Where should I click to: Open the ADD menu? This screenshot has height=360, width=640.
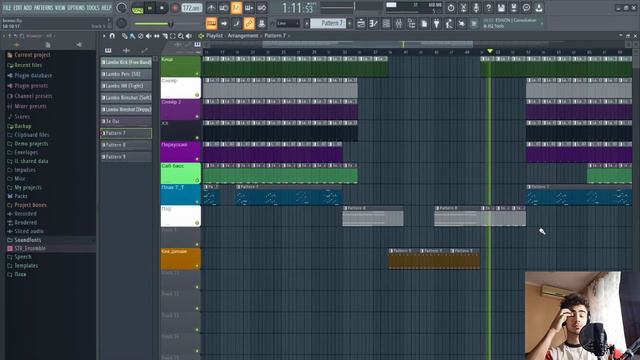[28, 8]
